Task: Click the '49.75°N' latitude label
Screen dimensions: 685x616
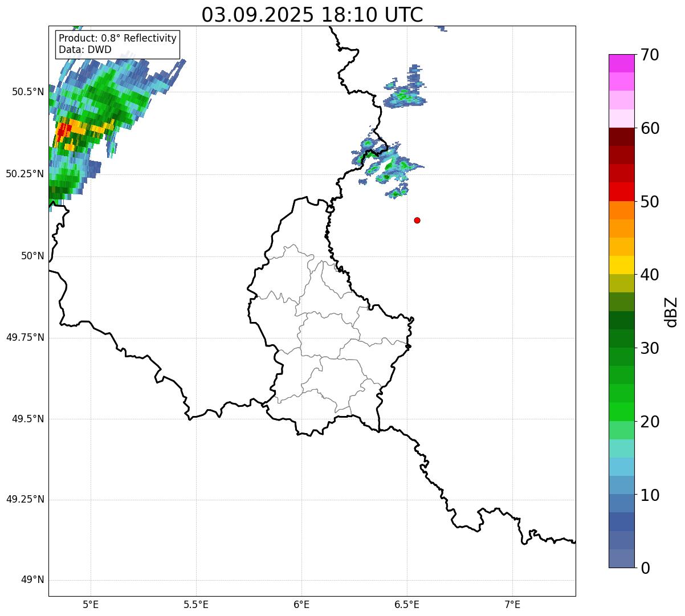Action: (x=25, y=337)
